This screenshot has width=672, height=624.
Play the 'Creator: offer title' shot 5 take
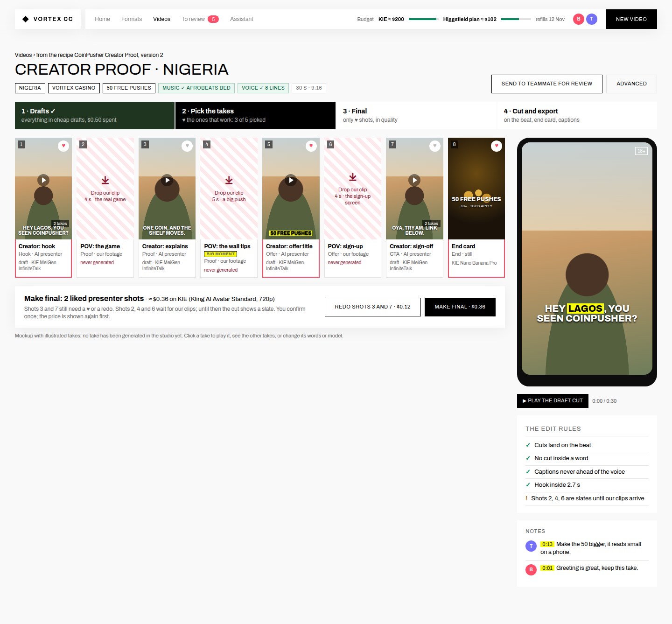click(x=291, y=180)
